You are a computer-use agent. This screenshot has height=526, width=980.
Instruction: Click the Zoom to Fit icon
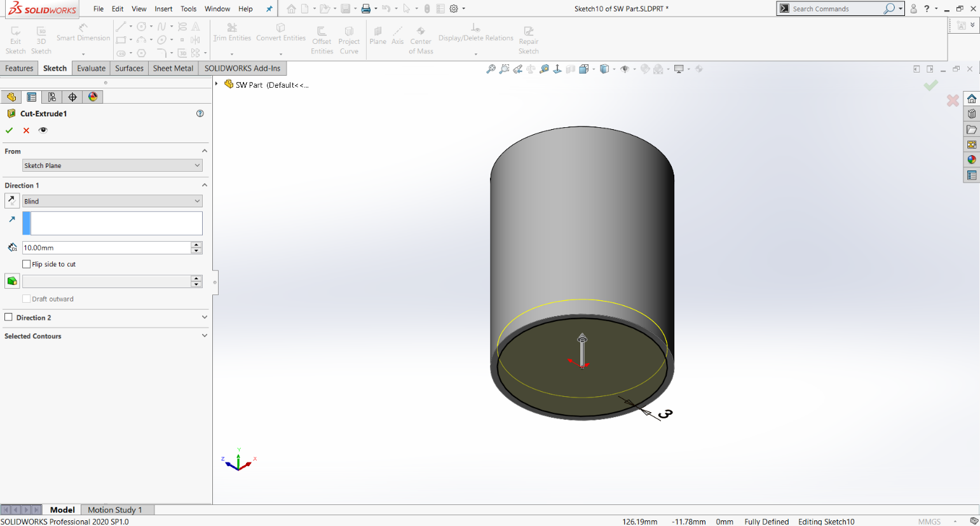click(489, 69)
